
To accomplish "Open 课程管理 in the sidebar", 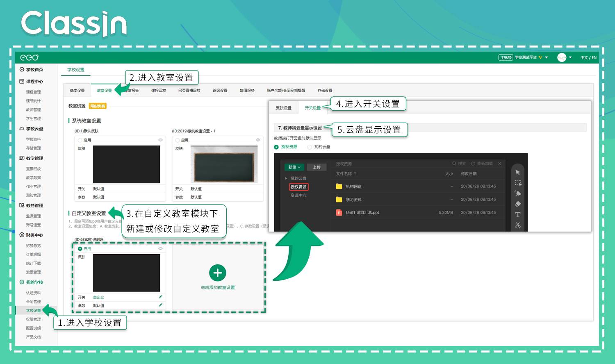I will point(33,92).
